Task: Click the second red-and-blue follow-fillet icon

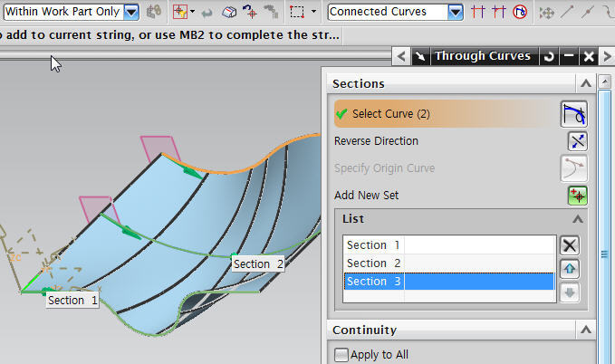Action: tap(498, 12)
